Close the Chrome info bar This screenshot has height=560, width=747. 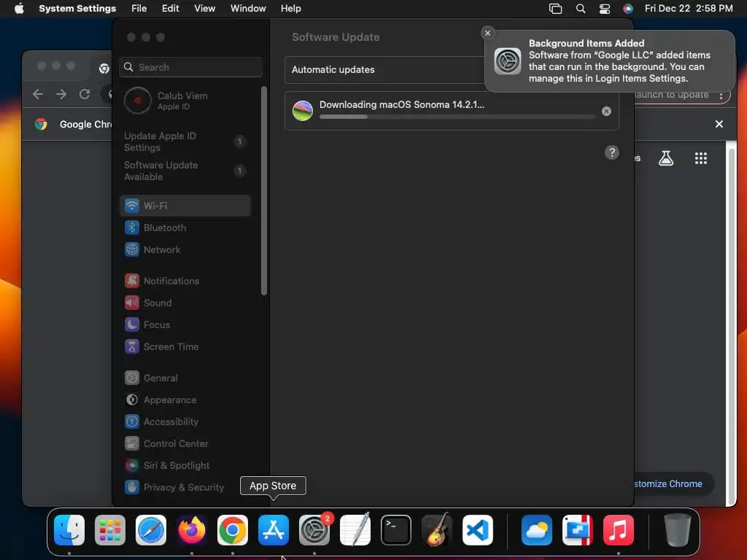pos(719,124)
